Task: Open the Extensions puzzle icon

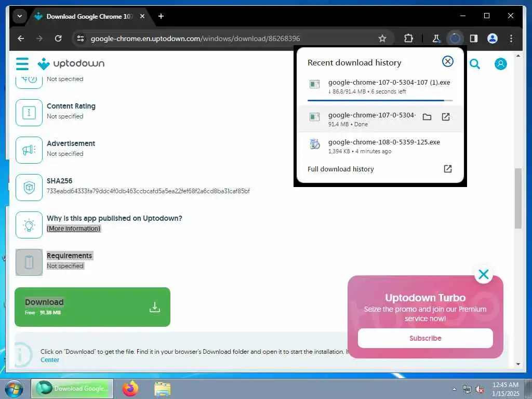Action: coord(408,38)
